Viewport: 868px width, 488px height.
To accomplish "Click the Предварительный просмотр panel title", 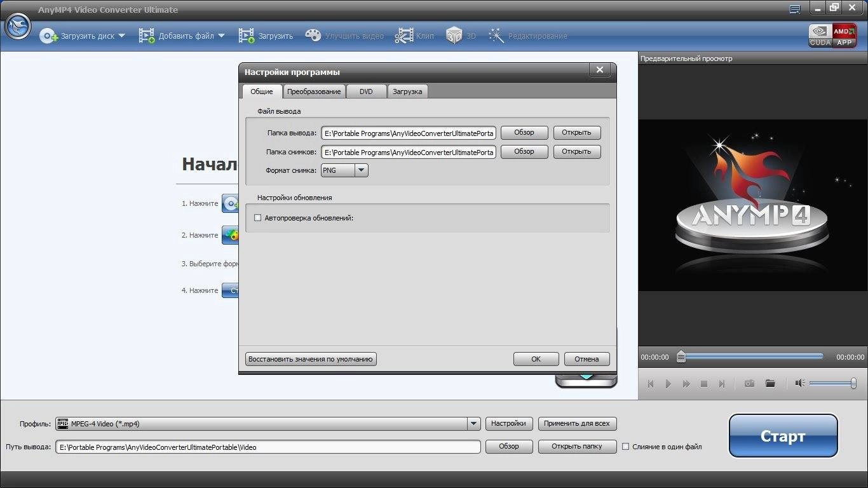I will (x=686, y=58).
